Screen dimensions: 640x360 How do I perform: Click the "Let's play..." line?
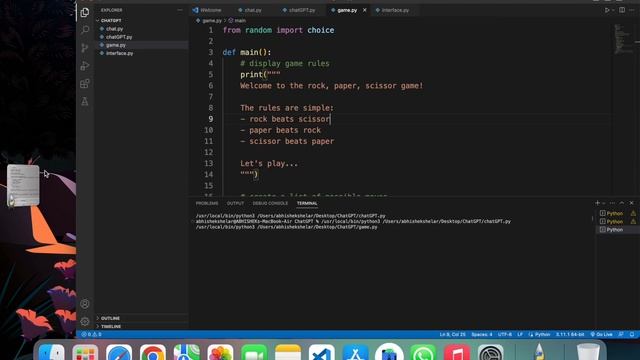269,164
